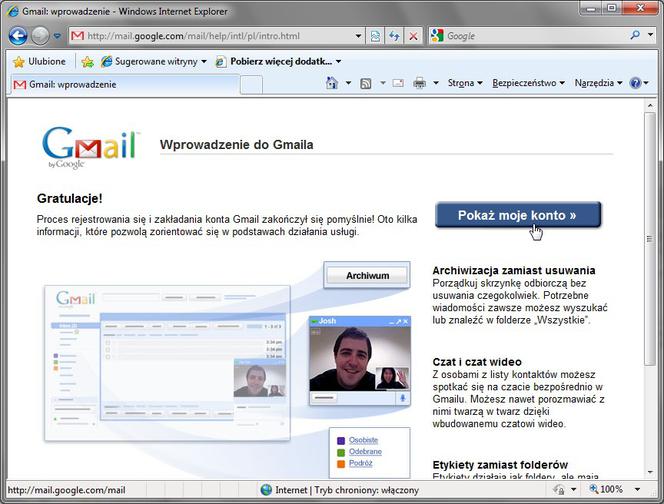
Task: Expand the feeds dropdown arrow
Action: click(x=383, y=83)
